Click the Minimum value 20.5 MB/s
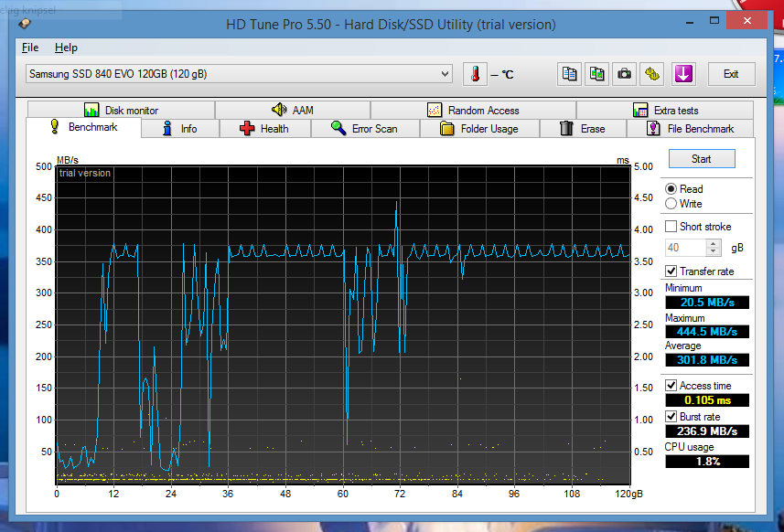Screen dimensions: 784x532 click(707, 303)
